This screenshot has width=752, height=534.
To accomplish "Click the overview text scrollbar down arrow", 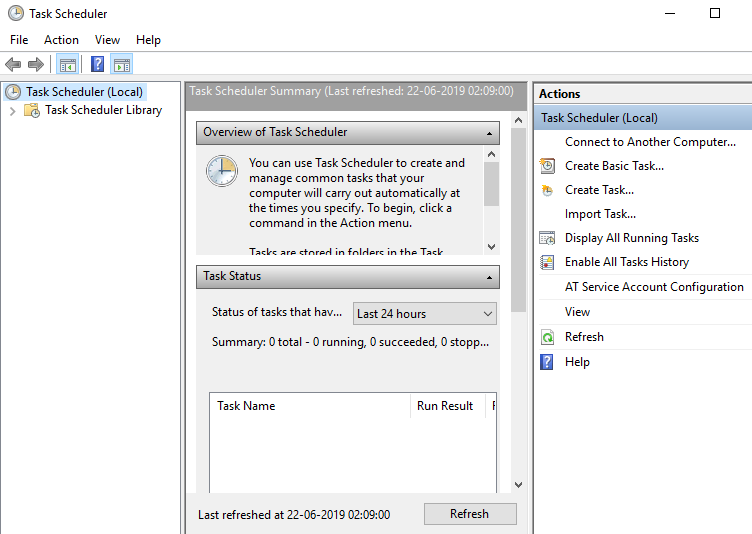I will (x=491, y=246).
